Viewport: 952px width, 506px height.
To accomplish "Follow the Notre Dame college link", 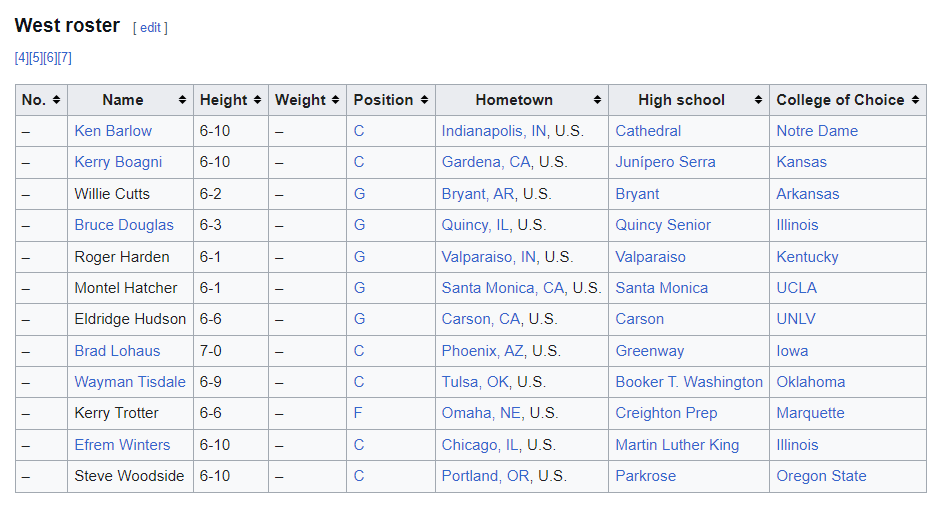I will click(x=817, y=131).
